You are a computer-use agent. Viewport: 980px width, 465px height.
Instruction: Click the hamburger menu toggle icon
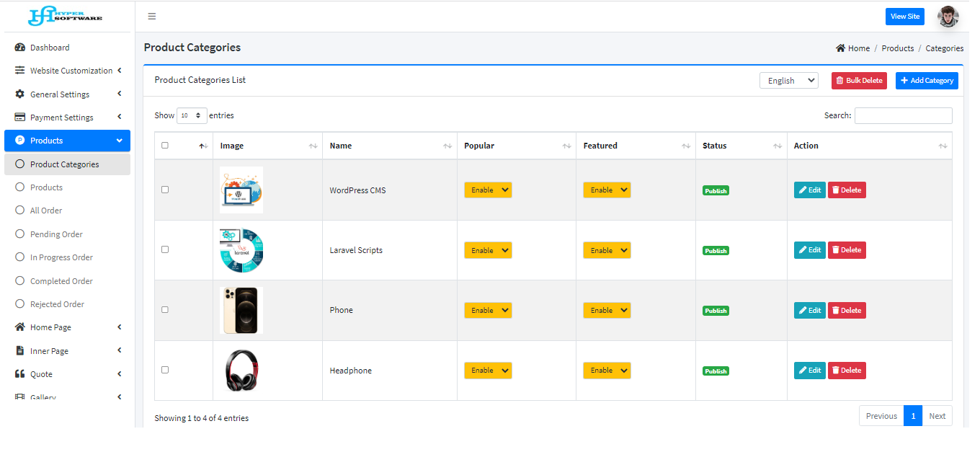coord(151,17)
